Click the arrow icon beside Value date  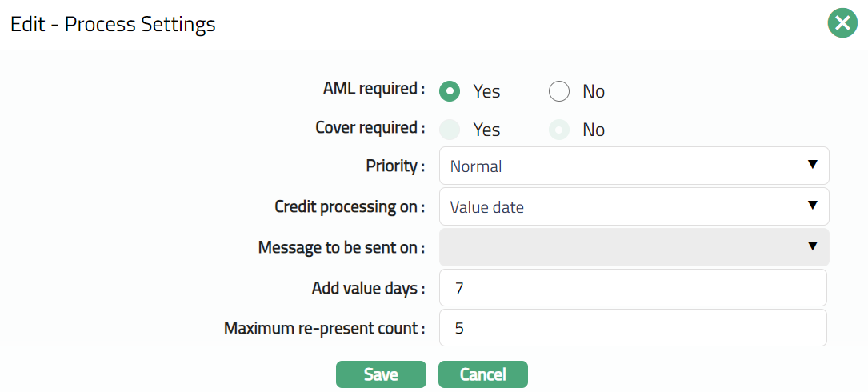pyautogui.click(x=812, y=206)
